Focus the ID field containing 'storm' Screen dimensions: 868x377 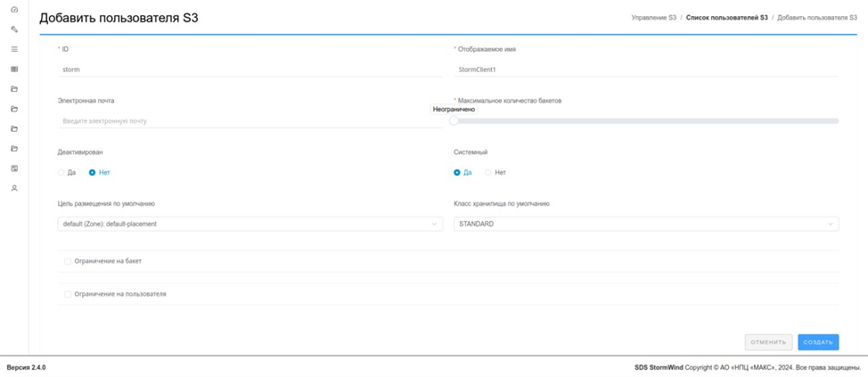(250, 70)
